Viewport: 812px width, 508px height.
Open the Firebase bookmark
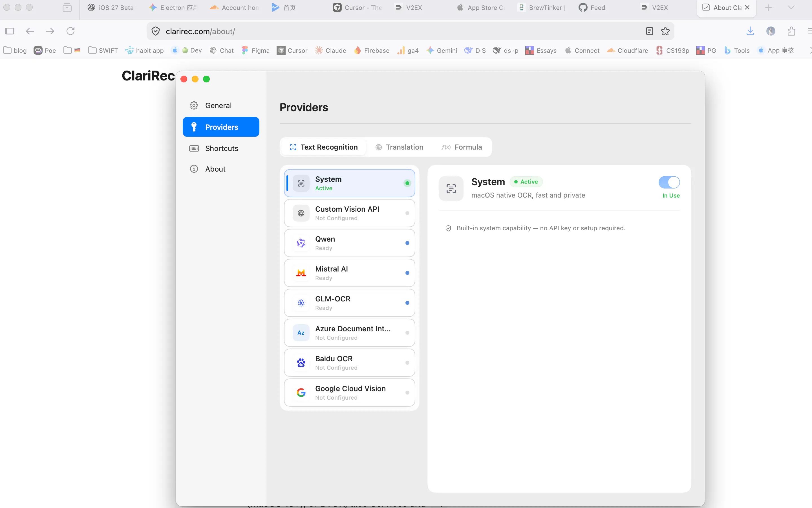coord(372,51)
